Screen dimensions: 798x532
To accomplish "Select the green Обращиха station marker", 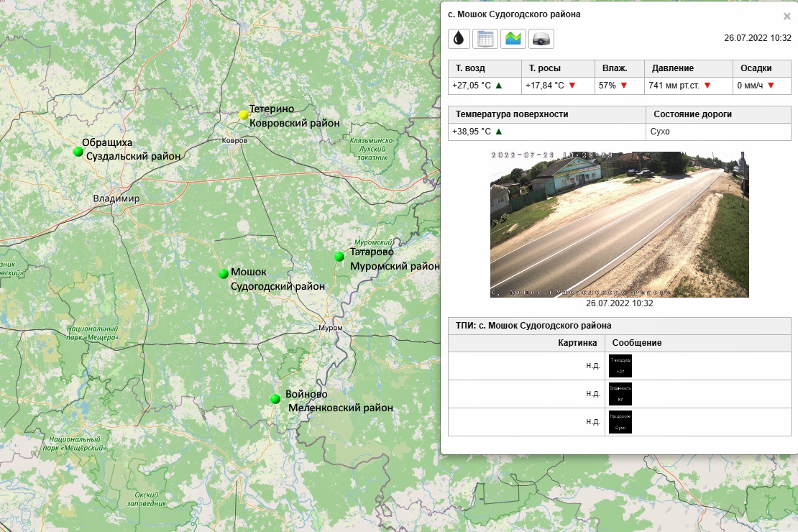I will point(78,151).
